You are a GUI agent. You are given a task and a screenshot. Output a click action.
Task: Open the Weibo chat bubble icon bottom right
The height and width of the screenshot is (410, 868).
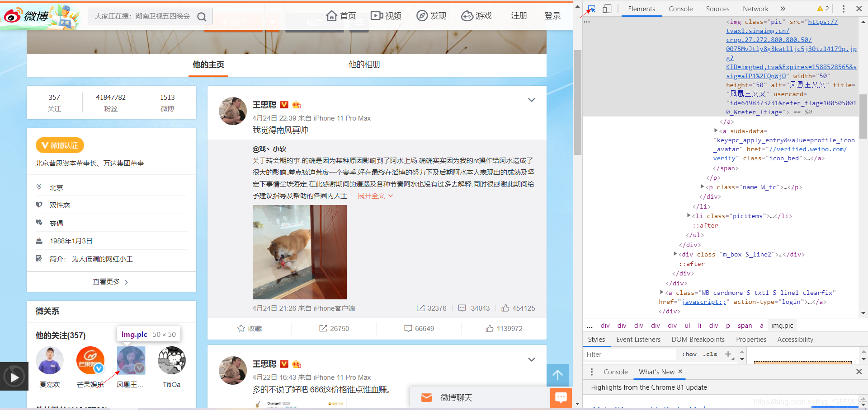[561, 397]
